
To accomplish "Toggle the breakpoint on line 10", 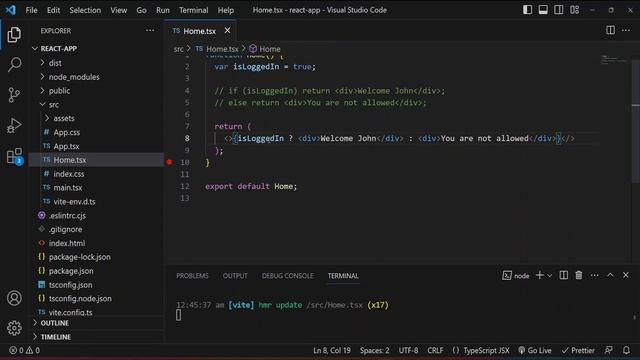I will pos(169,162).
